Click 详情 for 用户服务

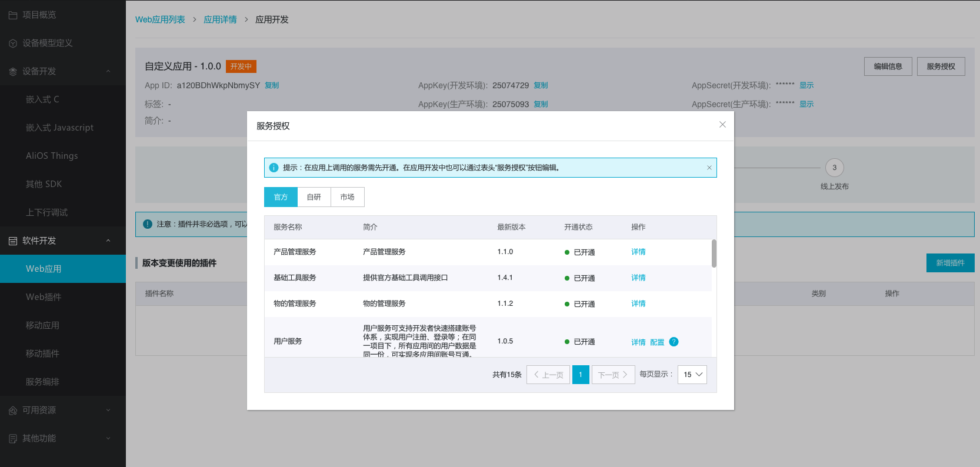click(x=638, y=342)
